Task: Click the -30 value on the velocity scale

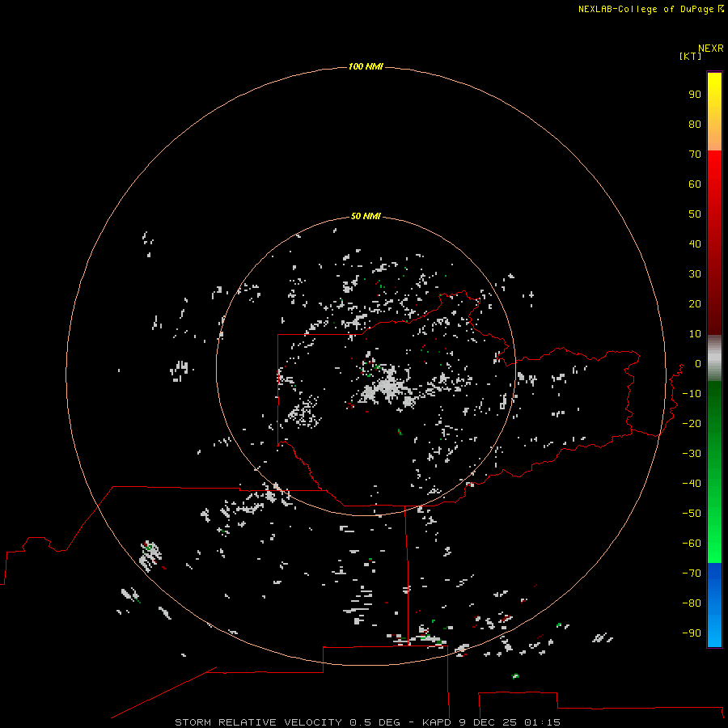Action: (x=692, y=454)
